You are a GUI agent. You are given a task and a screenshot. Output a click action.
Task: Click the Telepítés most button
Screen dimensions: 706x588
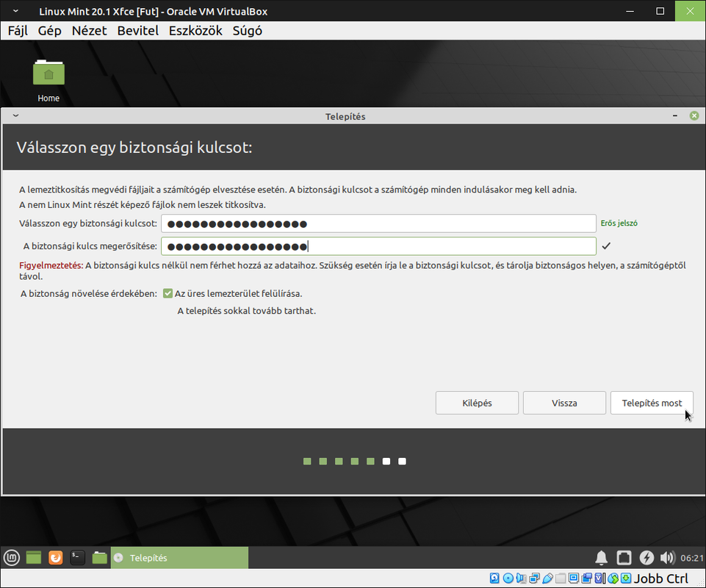tap(652, 403)
